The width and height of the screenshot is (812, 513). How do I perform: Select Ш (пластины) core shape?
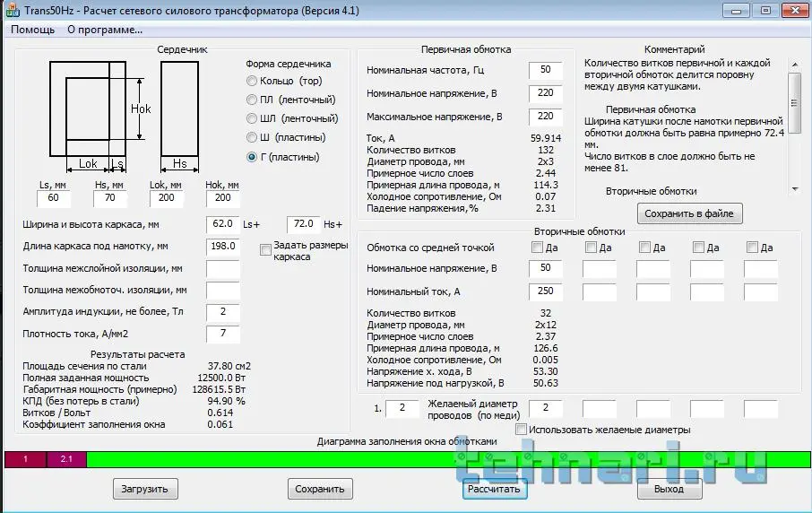pyautogui.click(x=252, y=138)
